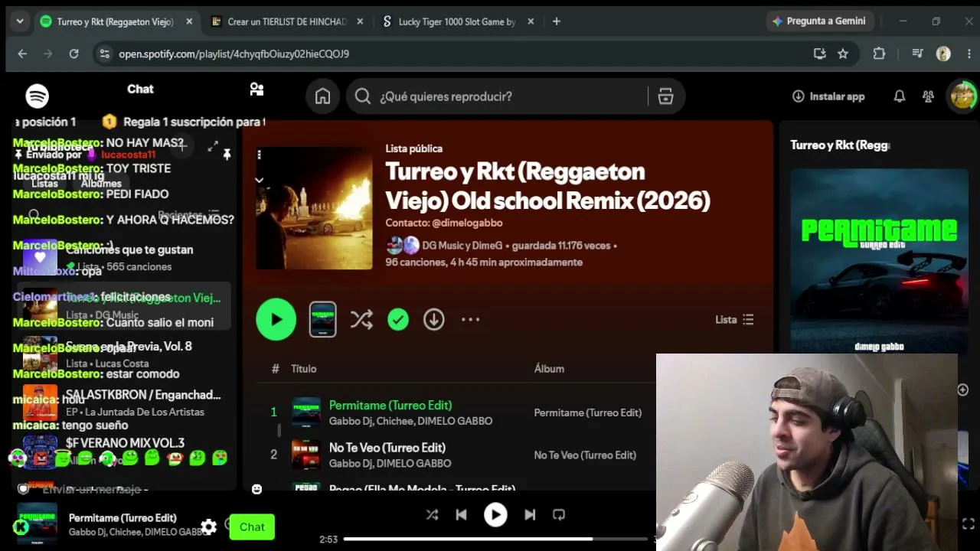Image resolution: width=980 pixels, height=551 pixels.
Task: Open the browse icon in the search bar
Action: [665, 96]
